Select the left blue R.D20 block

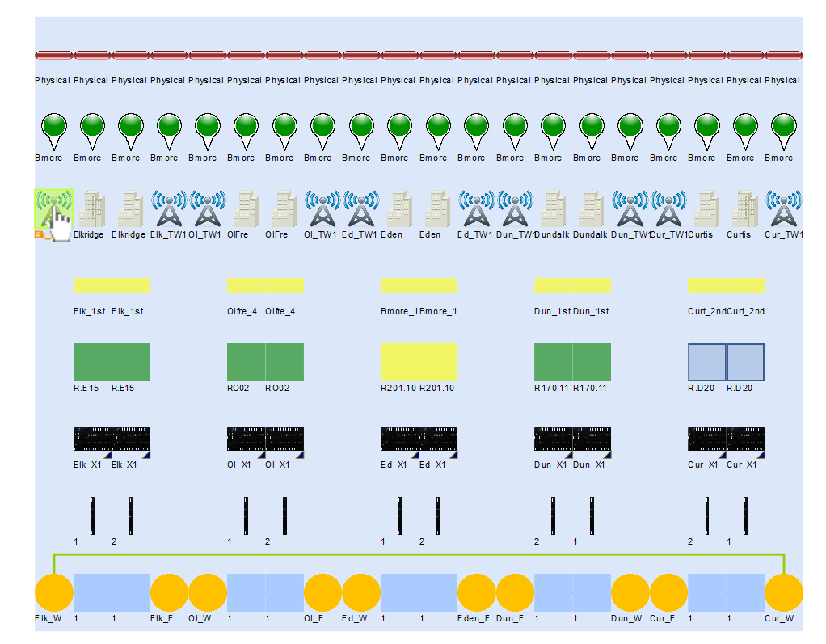pos(706,362)
